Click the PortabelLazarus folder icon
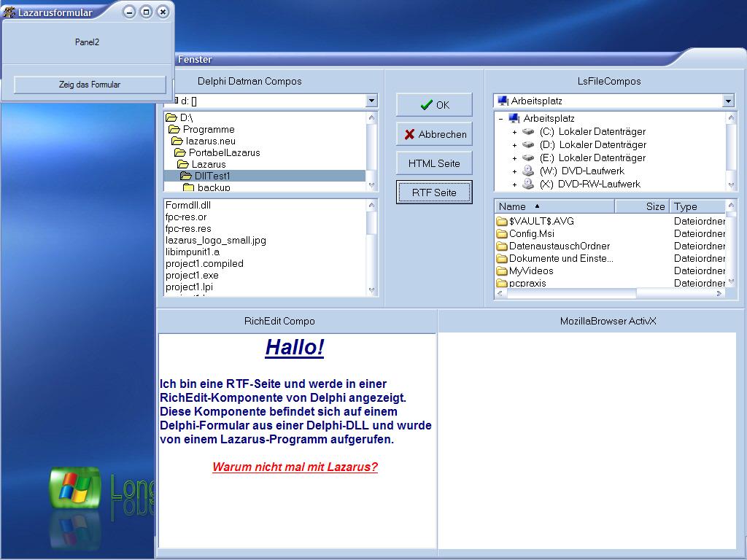Viewport: 747px width, 560px height. tap(179, 152)
